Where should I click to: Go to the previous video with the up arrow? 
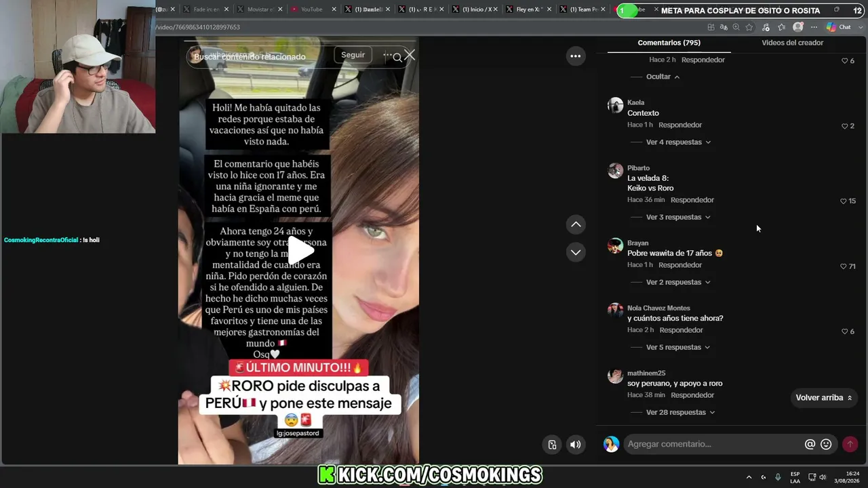(x=576, y=224)
